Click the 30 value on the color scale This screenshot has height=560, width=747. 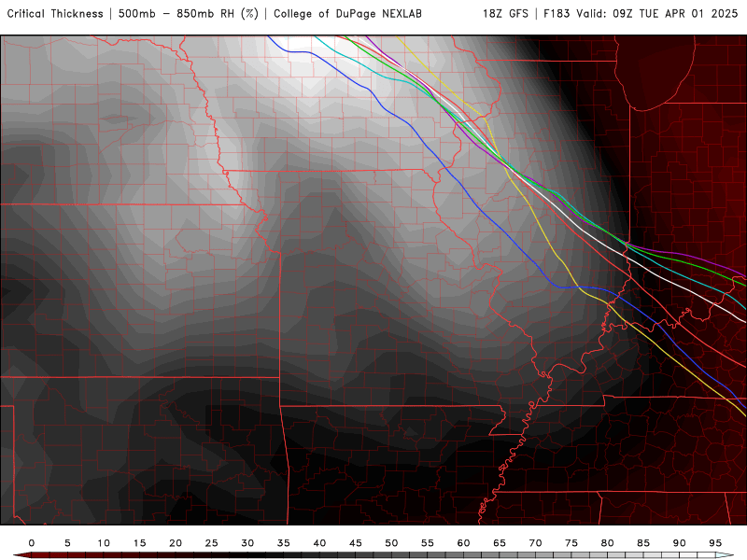pyautogui.click(x=247, y=543)
